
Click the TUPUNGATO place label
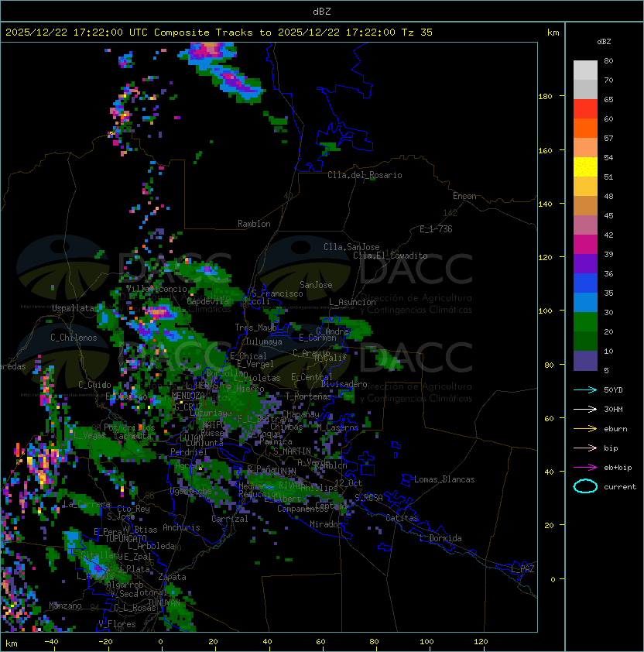click(x=125, y=538)
